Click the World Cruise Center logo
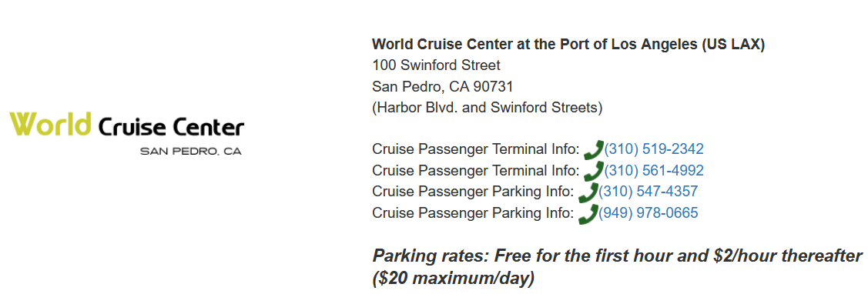 [127, 133]
